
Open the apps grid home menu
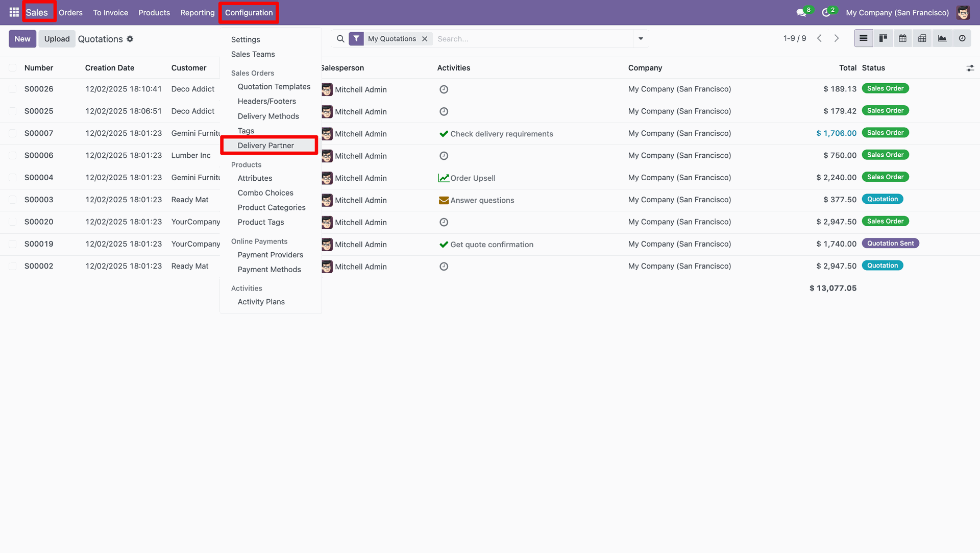[14, 12]
